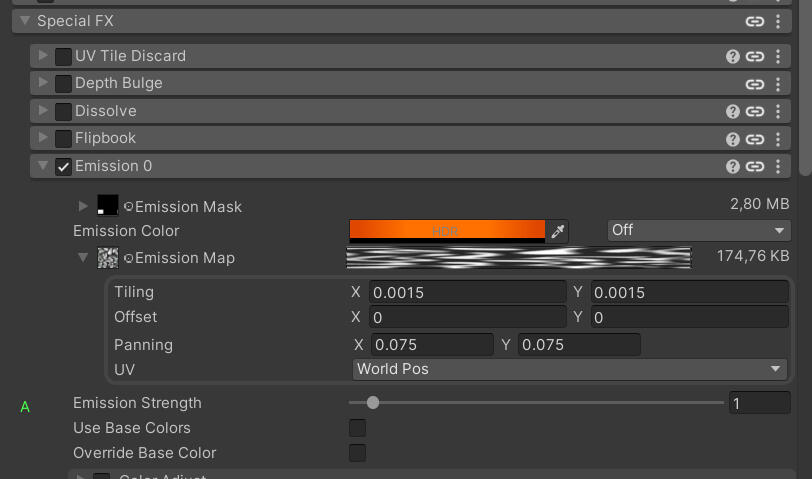Click the link icon on Depth Bulge row
Screen dimensions: 812x479
755,84
